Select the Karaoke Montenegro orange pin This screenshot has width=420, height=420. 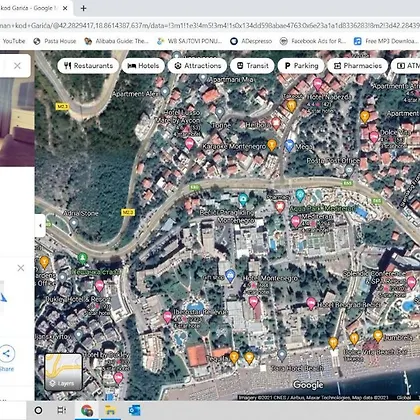(272, 145)
